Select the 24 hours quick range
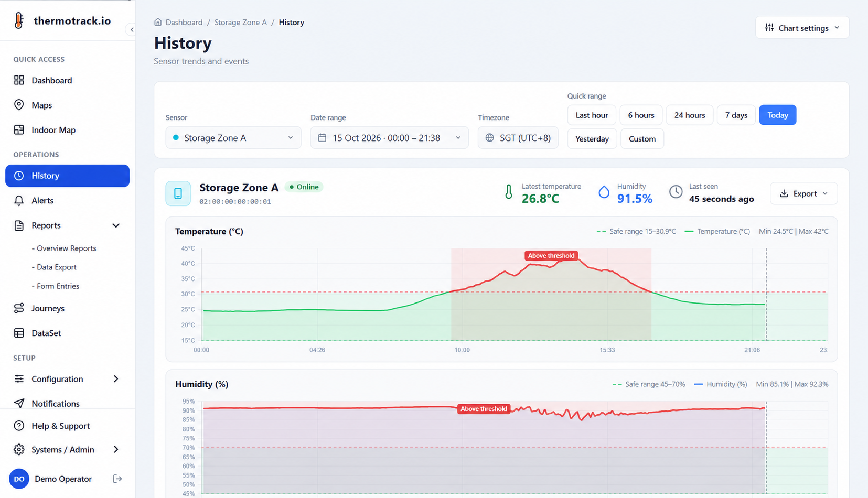 (689, 115)
